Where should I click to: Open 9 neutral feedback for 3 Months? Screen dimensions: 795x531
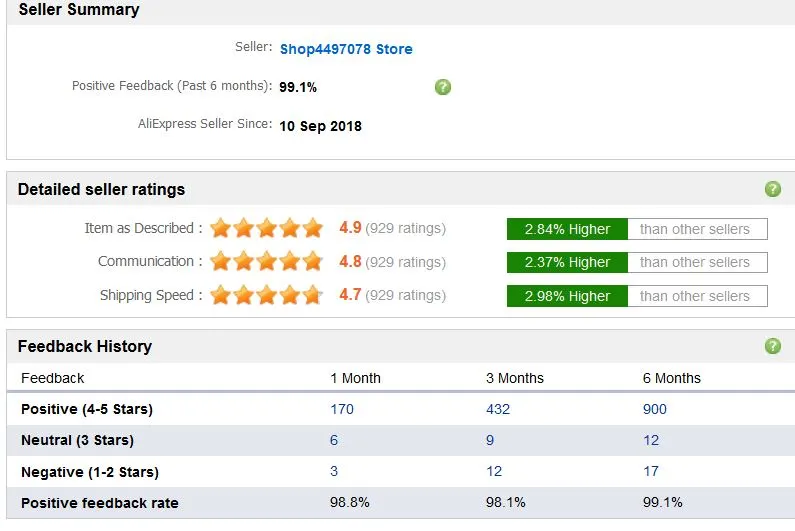(x=490, y=440)
